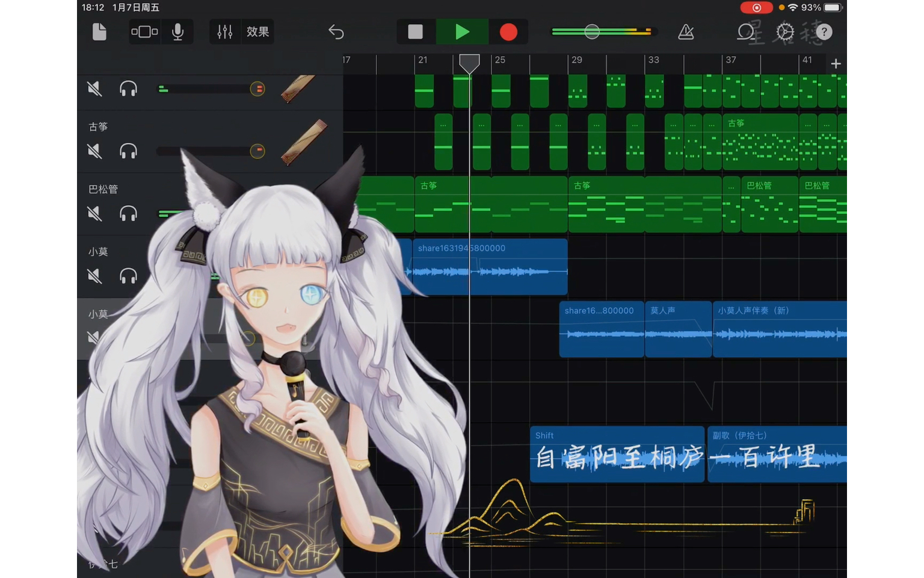Select the share16...800000 audio region
This screenshot has height=578, width=924.
tap(602, 329)
